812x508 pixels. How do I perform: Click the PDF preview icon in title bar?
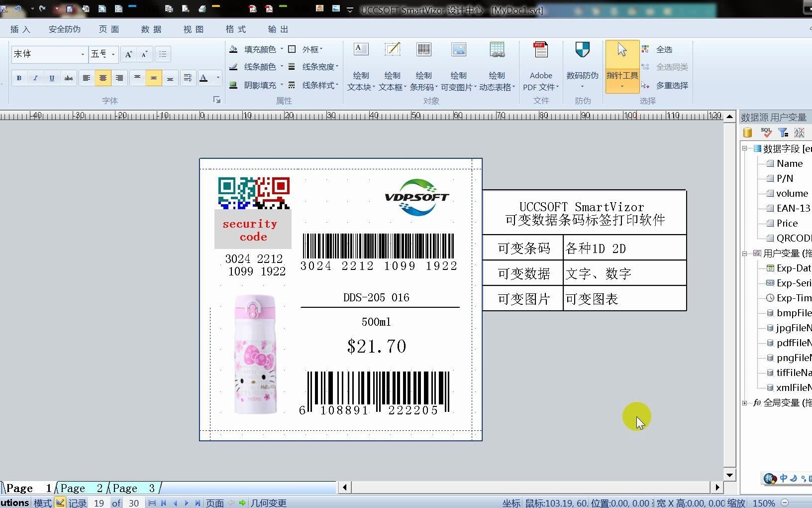[x=253, y=8]
